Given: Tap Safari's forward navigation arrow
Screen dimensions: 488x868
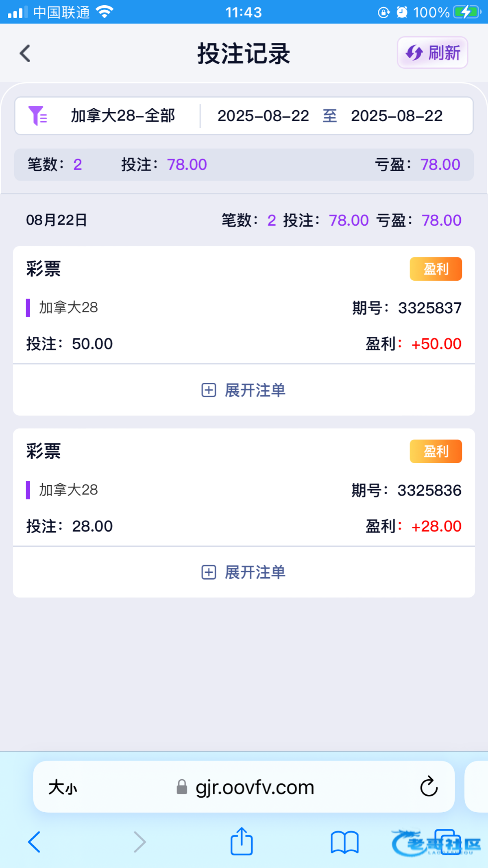Looking at the screenshot, I should [139, 842].
